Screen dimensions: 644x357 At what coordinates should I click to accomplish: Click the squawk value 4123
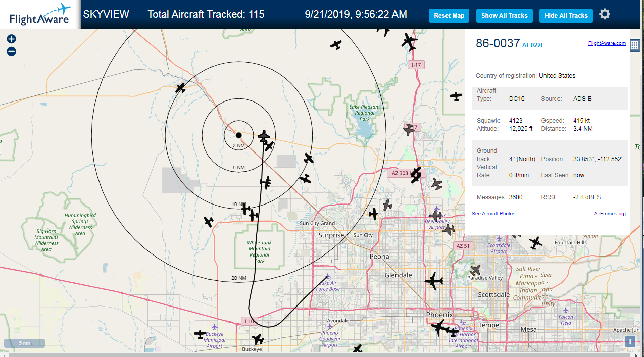coord(516,121)
